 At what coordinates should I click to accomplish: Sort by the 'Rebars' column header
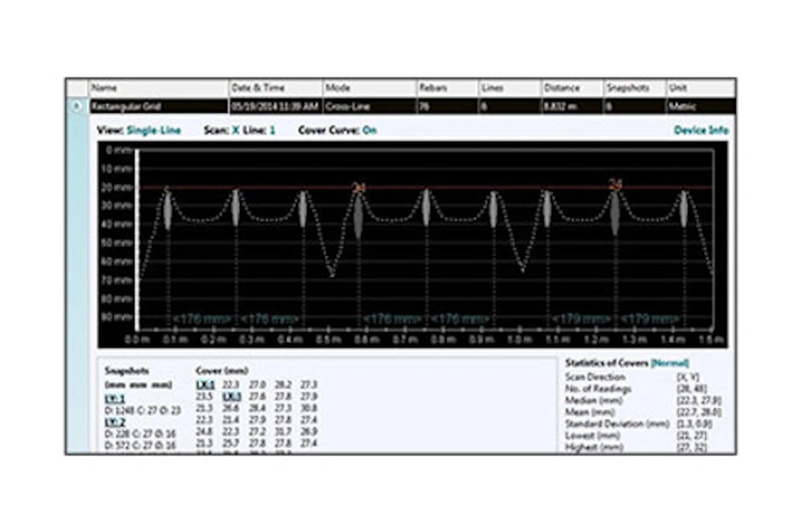447,87
